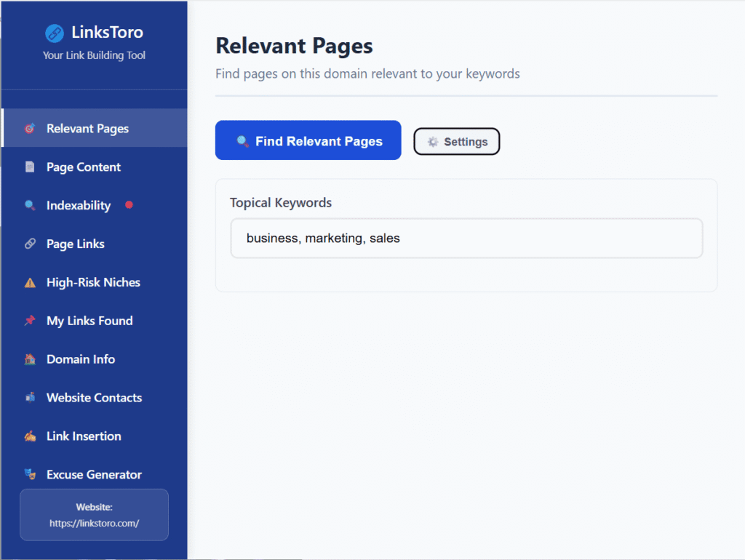This screenshot has width=745, height=560.
Task: Click the warning triangle icon for High-Risk Niches
Action: tap(30, 283)
